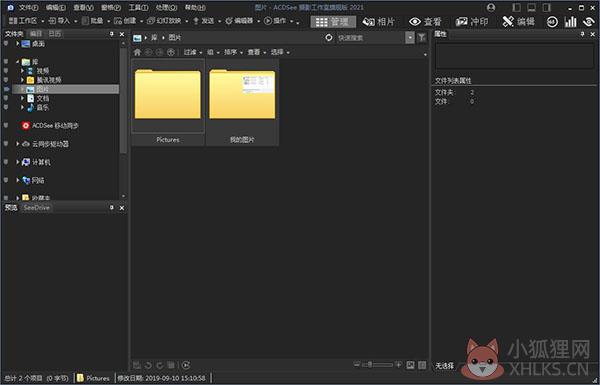600x385 pixels.
Task: Open the 查看 mode with eye icon
Action: tap(425, 22)
